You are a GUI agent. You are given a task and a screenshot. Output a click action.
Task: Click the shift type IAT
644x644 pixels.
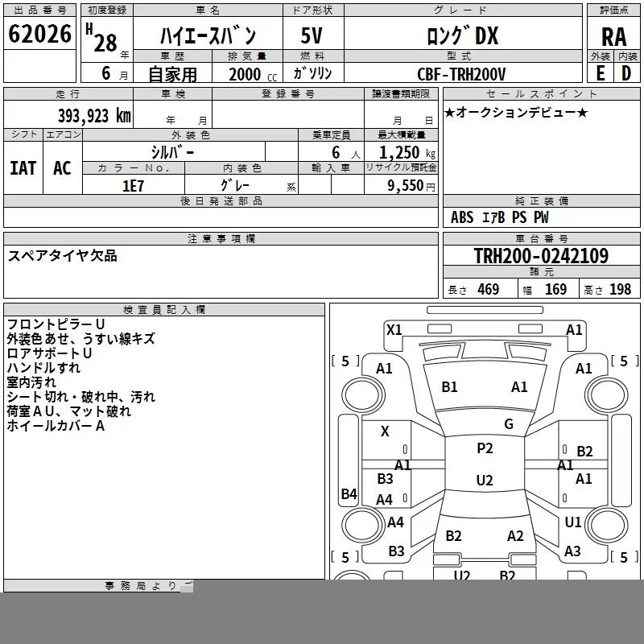click(23, 168)
